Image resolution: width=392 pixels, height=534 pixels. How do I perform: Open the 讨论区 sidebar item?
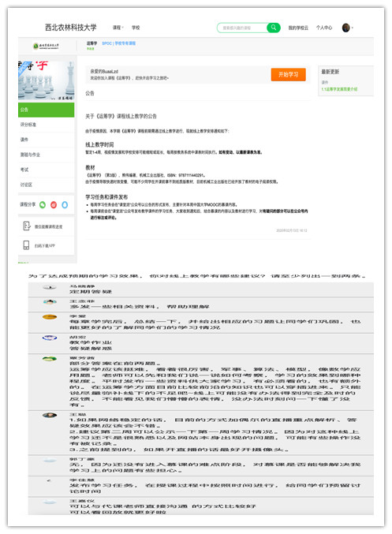coord(46,185)
